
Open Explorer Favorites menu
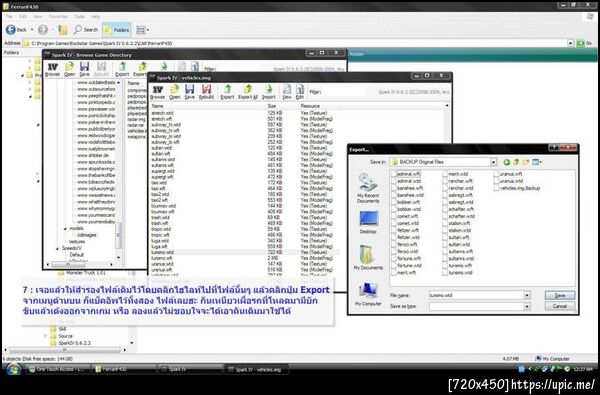click(58, 16)
